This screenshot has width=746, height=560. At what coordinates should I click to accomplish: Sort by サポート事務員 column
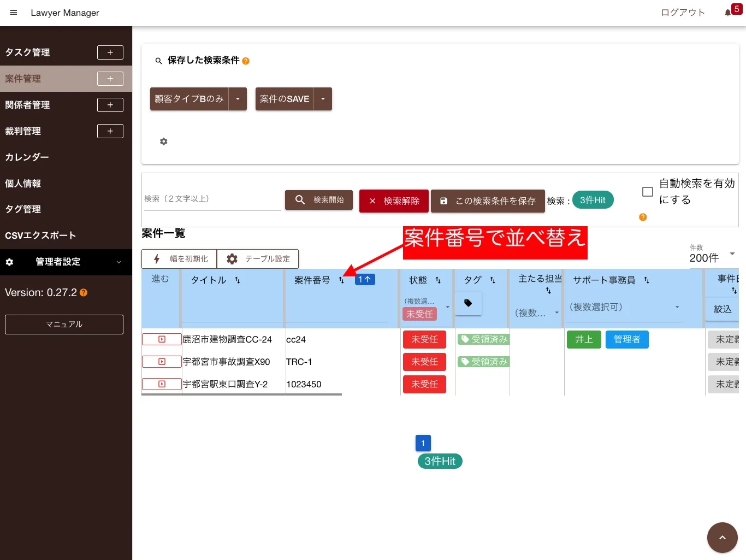coord(647,280)
